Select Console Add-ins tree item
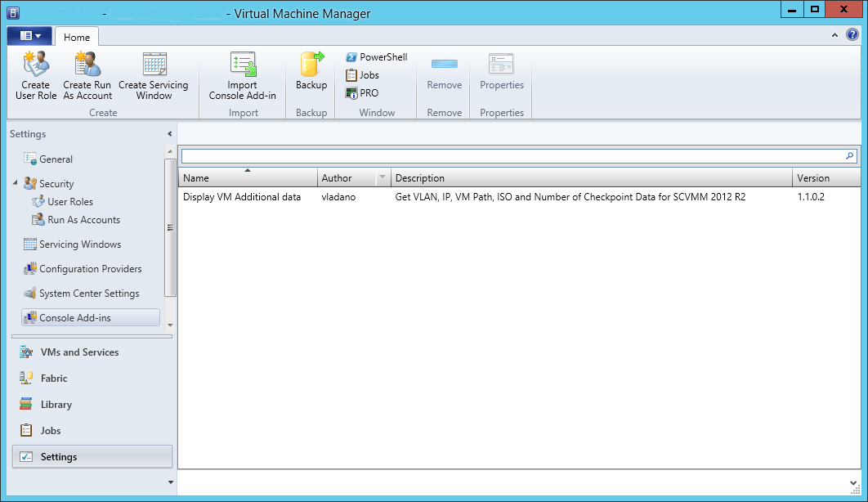The width and height of the screenshot is (868, 502). (x=91, y=318)
